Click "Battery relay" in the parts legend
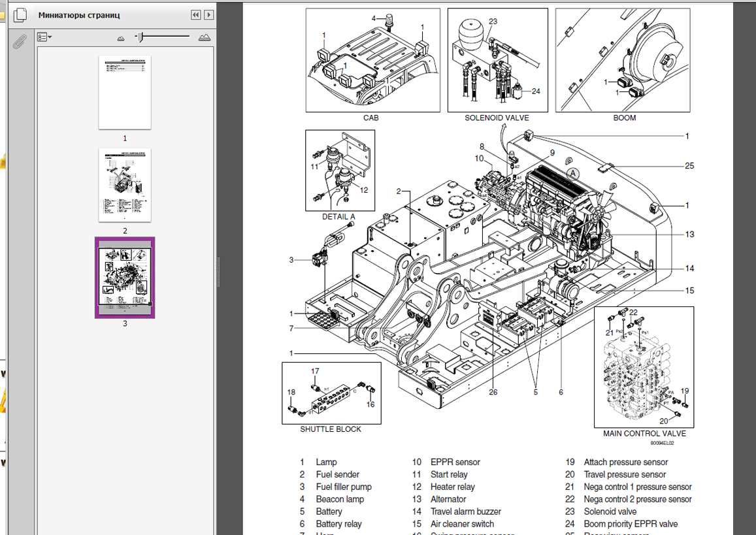Viewport: 756px width, 535px height. click(338, 524)
